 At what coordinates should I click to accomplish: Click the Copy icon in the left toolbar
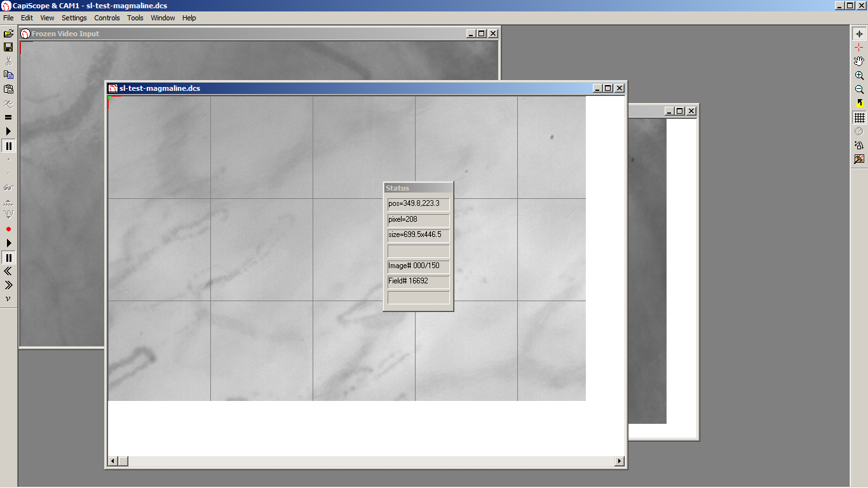(8, 75)
